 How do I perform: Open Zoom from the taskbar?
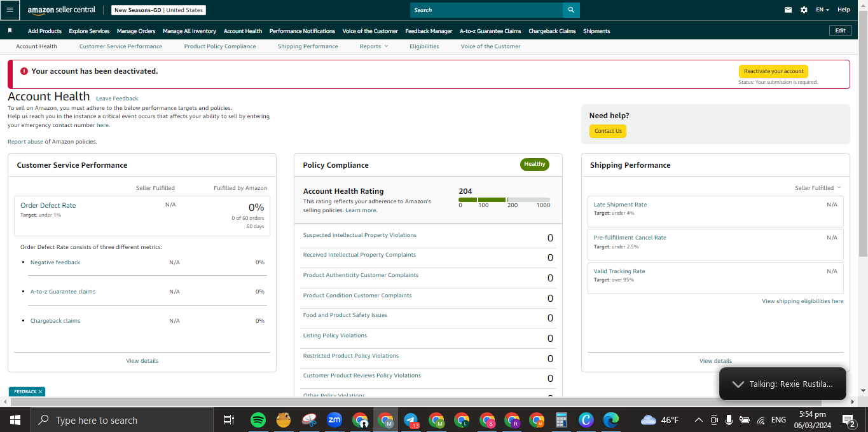(x=334, y=420)
